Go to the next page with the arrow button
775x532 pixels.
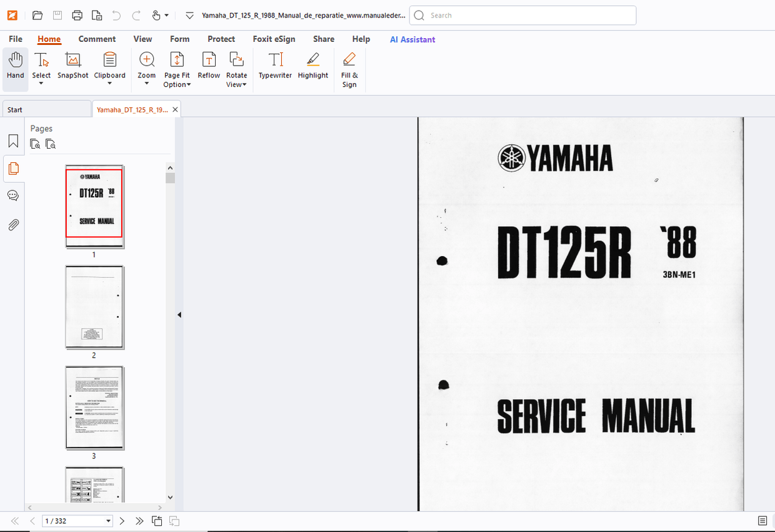point(122,520)
